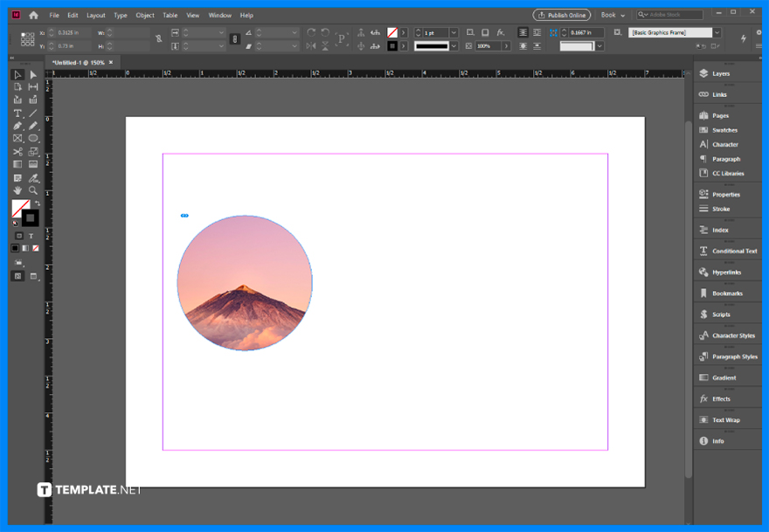Select the Direct Selection tool
Screen dimensions: 769x532
click(31, 73)
